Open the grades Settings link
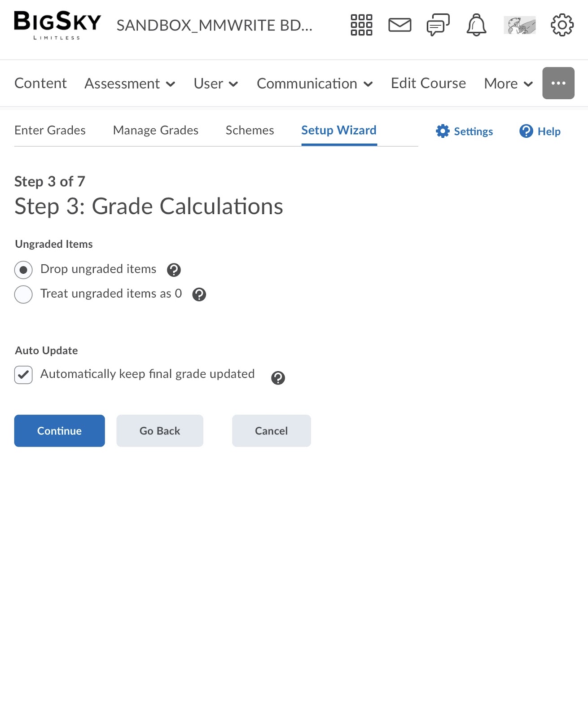The height and width of the screenshot is (718, 588). (465, 131)
